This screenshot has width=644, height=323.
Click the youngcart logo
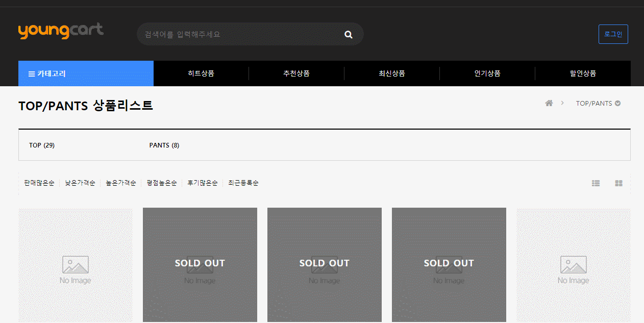click(61, 31)
